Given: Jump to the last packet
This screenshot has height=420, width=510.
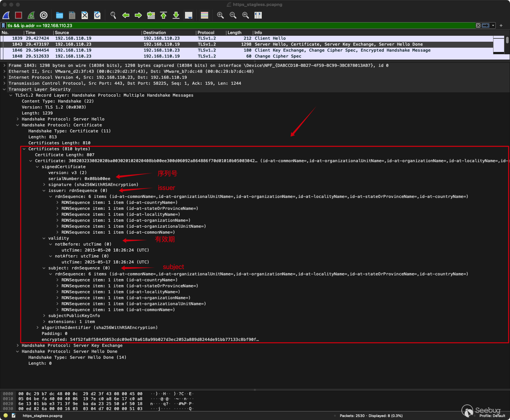Looking at the screenshot, I should 176,15.
